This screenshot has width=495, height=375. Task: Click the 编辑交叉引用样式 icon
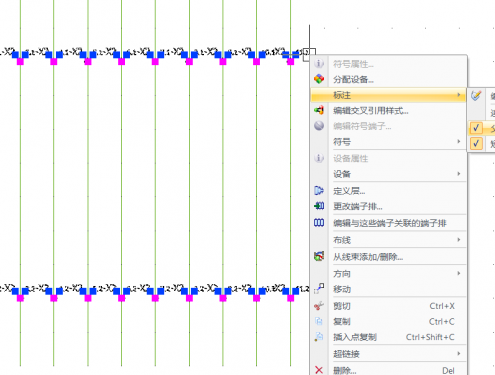(x=319, y=110)
